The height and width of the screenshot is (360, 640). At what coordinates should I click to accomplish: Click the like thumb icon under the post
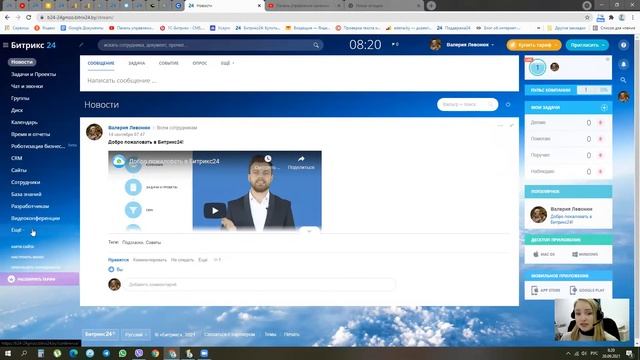[x=111, y=269]
